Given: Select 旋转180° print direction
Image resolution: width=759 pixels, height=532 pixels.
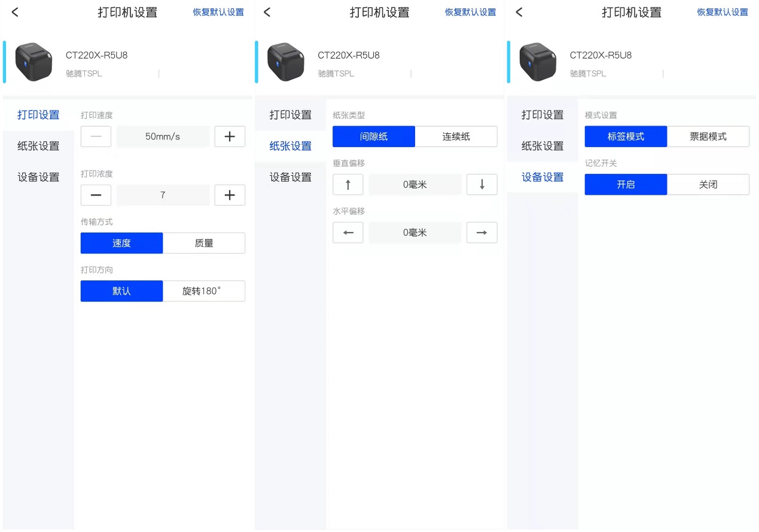Looking at the screenshot, I should (204, 291).
